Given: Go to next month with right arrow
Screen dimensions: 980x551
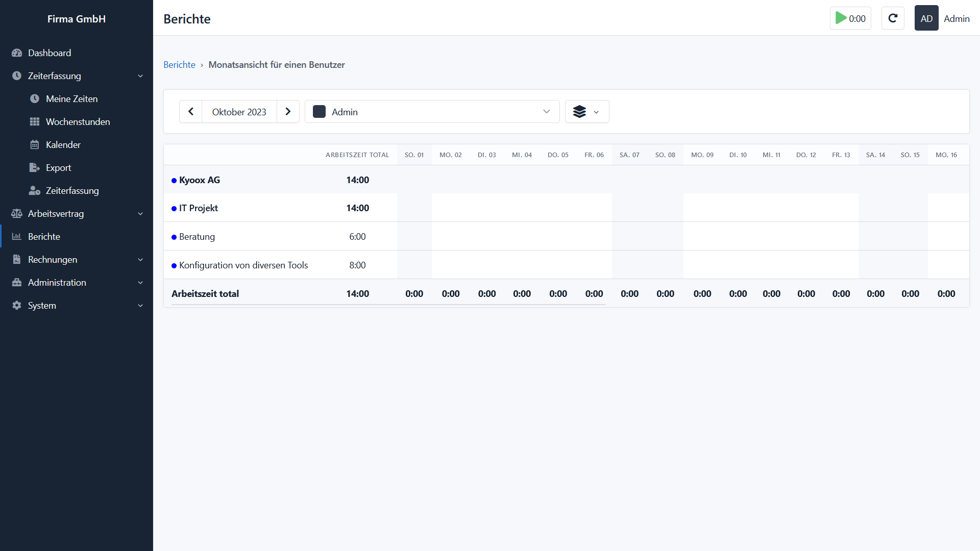Looking at the screenshot, I should tap(288, 112).
